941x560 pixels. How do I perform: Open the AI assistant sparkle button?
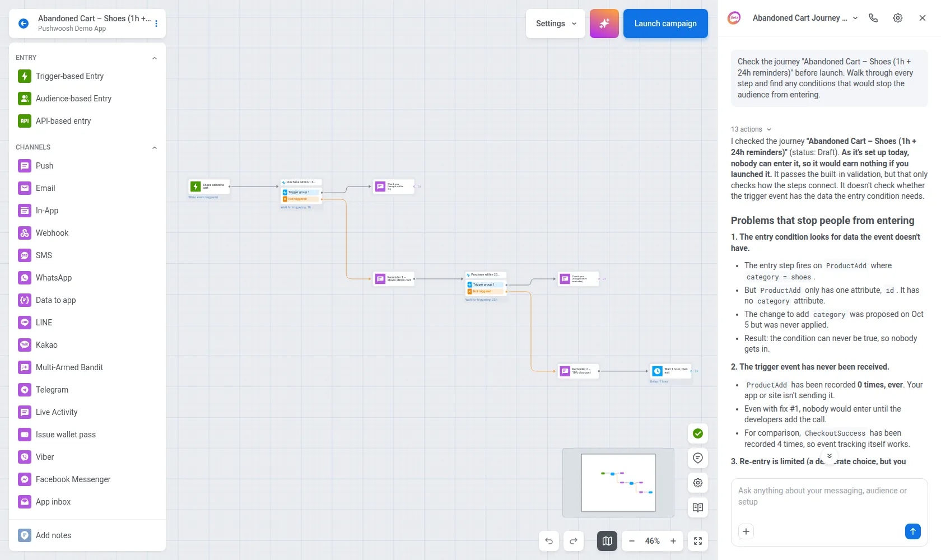click(x=604, y=24)
